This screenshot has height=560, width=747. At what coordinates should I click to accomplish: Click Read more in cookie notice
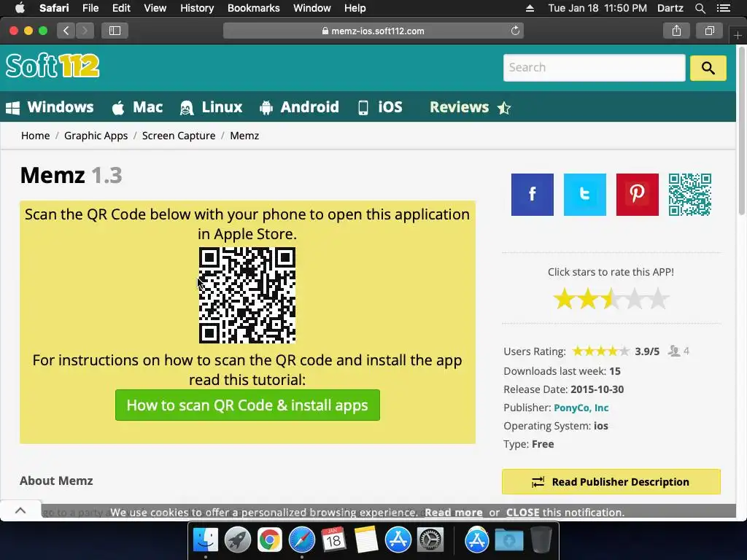pos(453,513)
